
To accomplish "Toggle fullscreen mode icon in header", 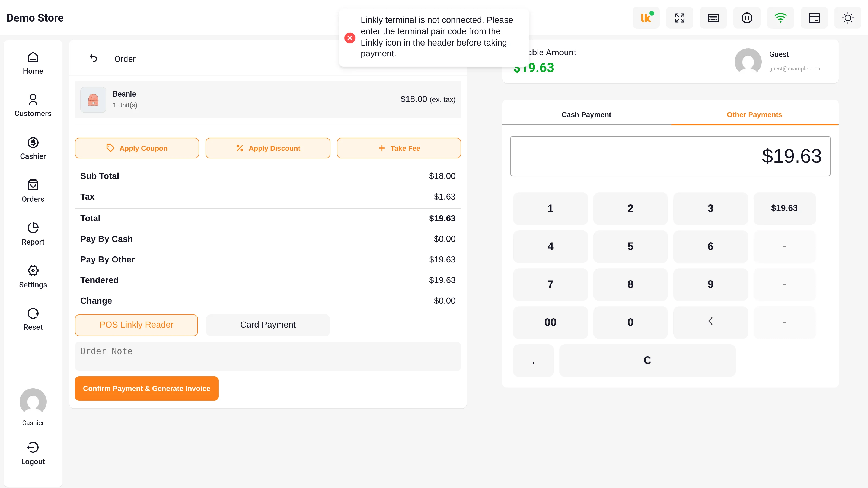I will [x=680, y=18].
